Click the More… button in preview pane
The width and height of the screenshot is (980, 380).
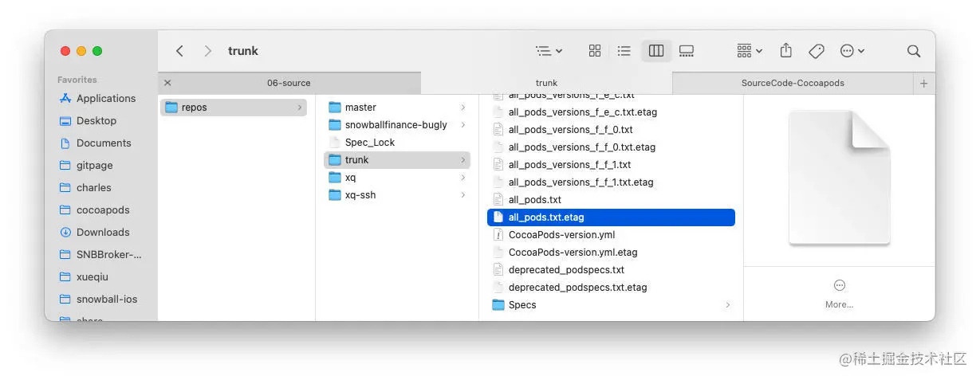tap(839, 294)
